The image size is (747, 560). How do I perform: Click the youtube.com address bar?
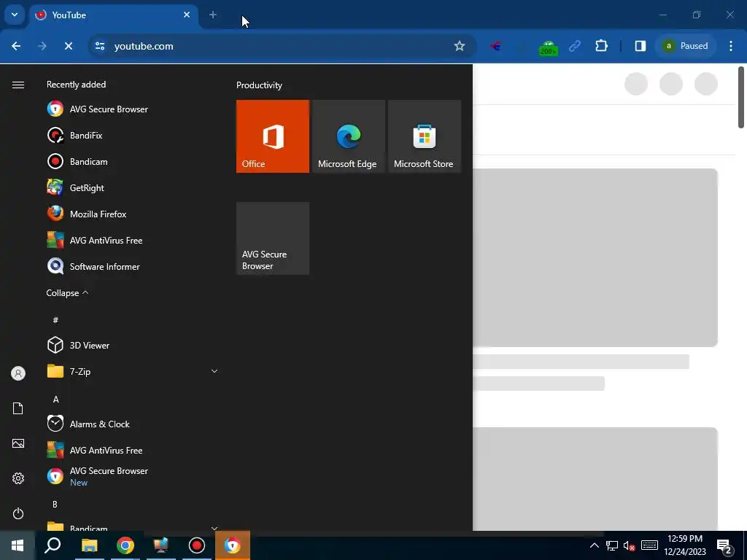click(281, 46)
